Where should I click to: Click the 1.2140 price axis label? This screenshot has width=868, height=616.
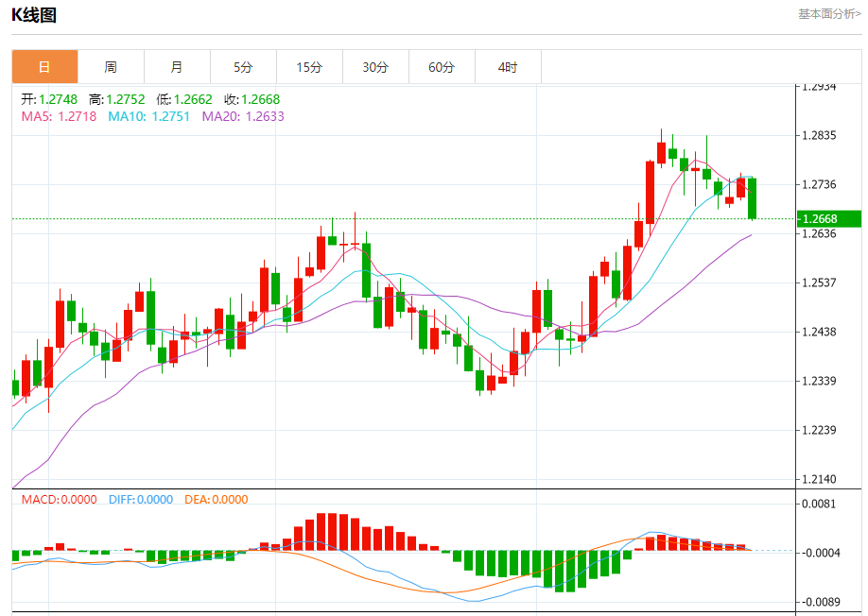[x=819, y=479]
